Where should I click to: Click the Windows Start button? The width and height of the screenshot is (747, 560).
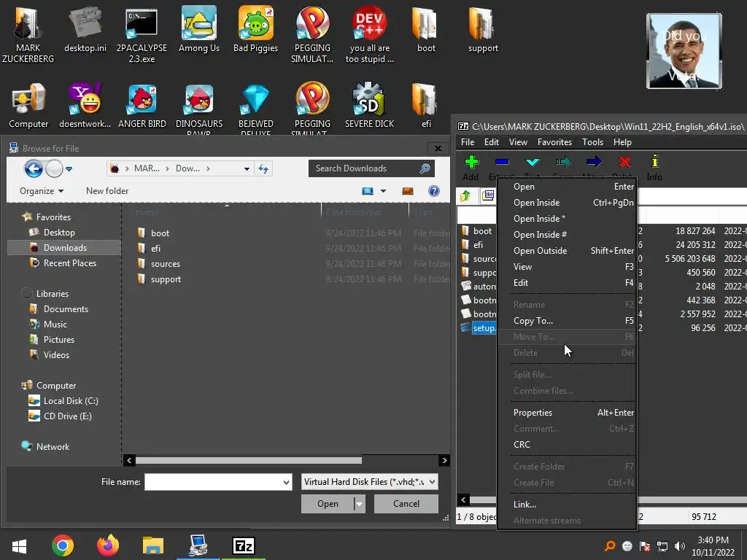coord(19,545)
